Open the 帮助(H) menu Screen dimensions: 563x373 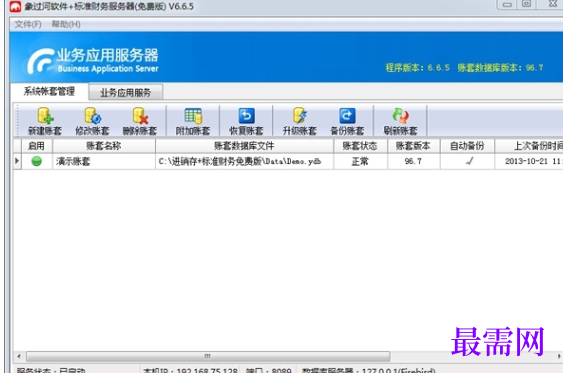click(66, 24)
